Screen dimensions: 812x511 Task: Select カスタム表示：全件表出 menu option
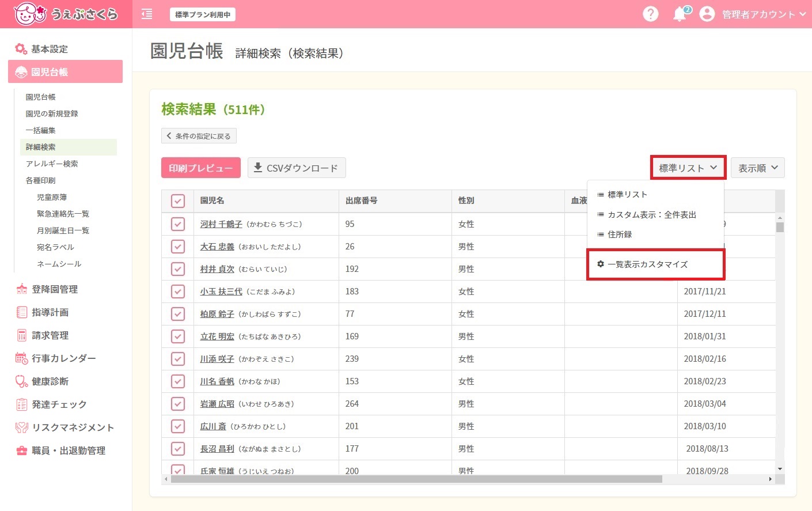[x=655, y=214]
